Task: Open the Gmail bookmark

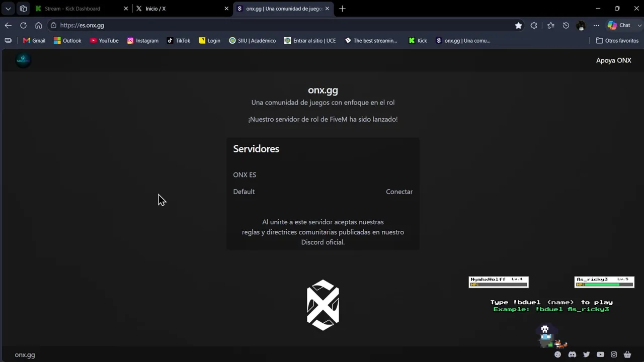Action: pyautogui.click(x=34, y=41)
